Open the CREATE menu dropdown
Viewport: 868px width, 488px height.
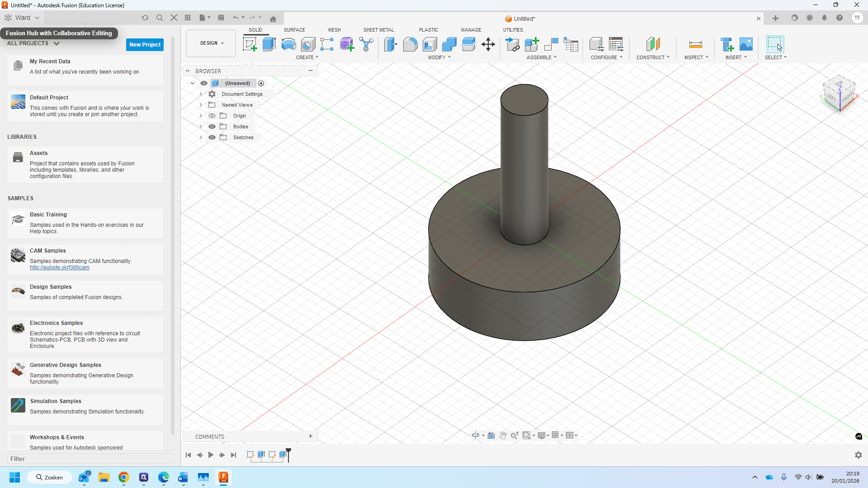[x=307, y=57]
